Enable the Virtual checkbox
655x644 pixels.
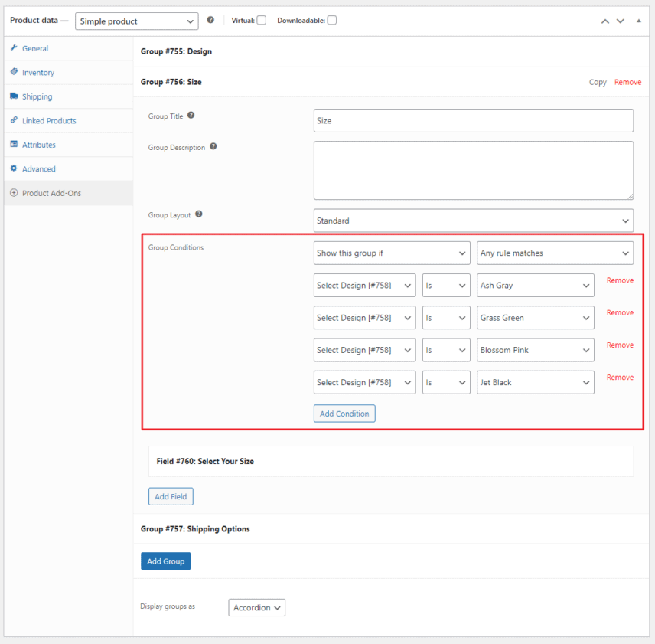click(x=261, y=20)
